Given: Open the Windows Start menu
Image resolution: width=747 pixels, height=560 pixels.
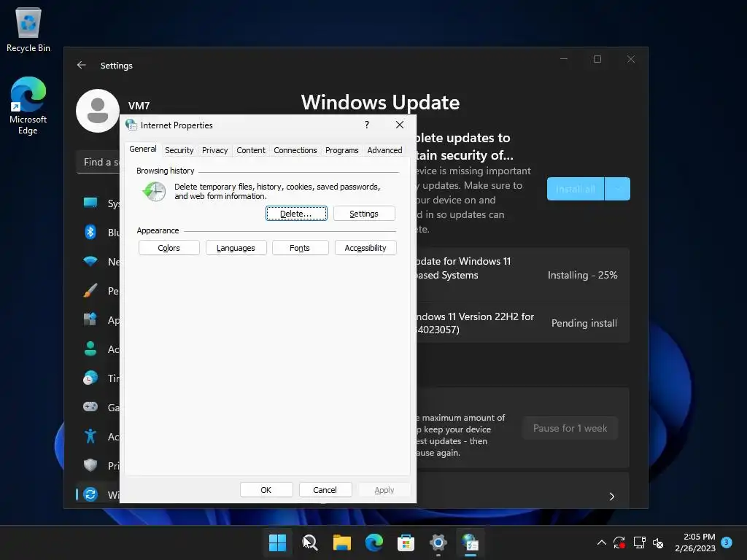Looking at the screenshot, I should [277, 542].
